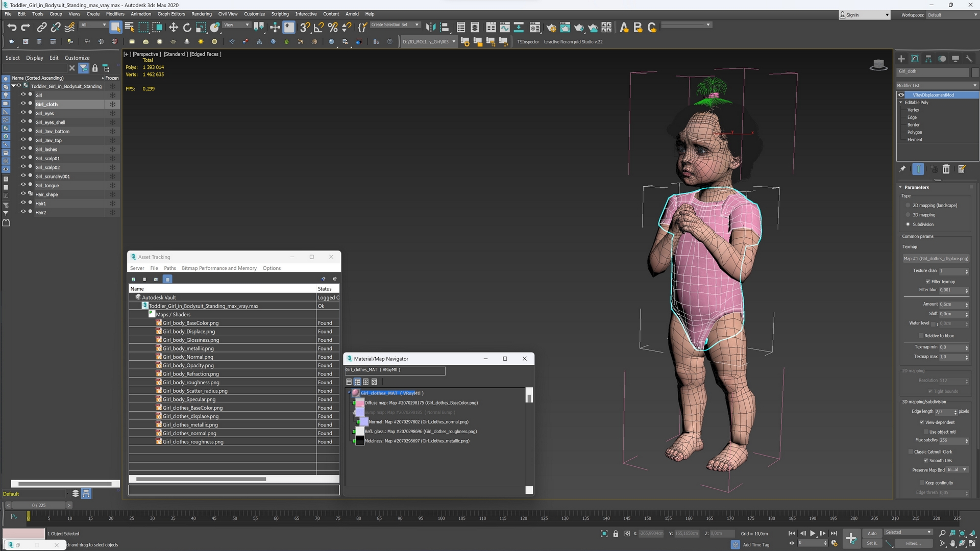Open the Create Selection Set dropdown
Screen dimensions: 980x551
[x=395, y=25]
